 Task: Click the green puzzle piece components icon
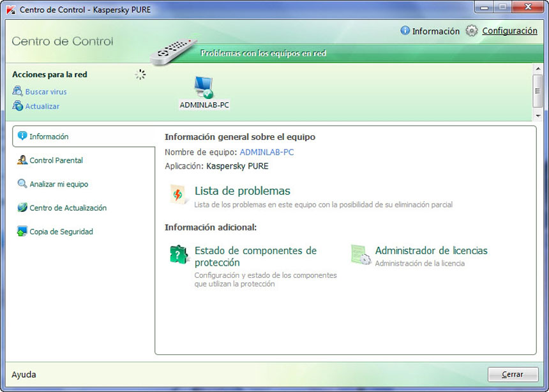point(179,254)
